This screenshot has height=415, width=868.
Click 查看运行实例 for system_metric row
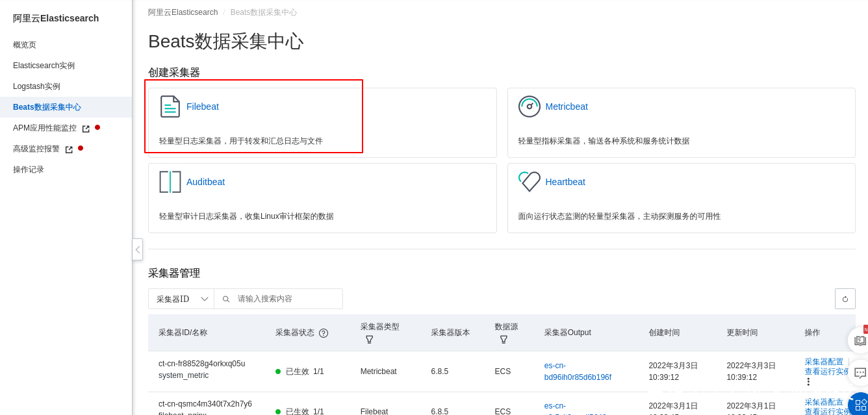[x=828, y=371]
